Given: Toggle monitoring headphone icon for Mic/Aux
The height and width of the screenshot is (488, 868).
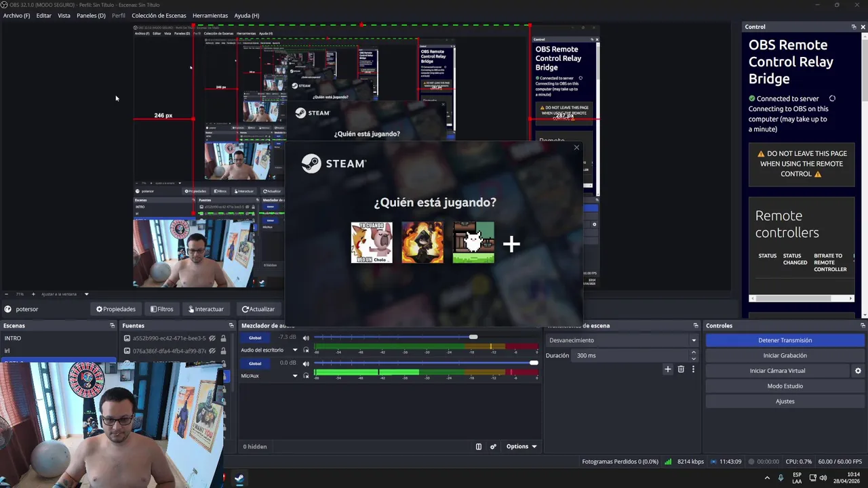Looking at the screenshot, I should 307,376.
